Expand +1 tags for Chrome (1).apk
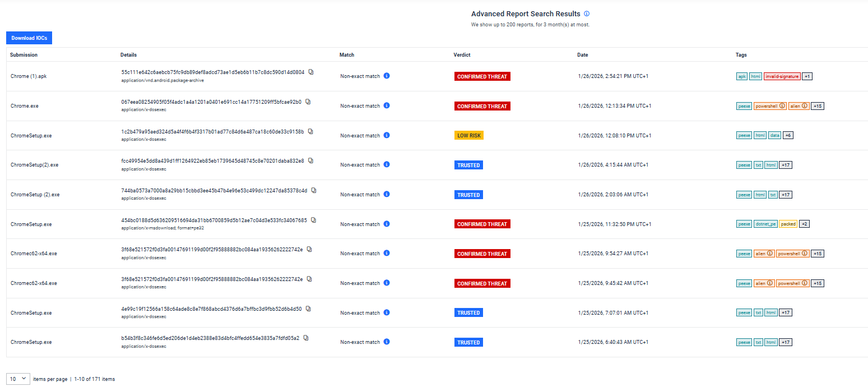Viewport: 868px width, 391px height. click(x=807, y=76)
